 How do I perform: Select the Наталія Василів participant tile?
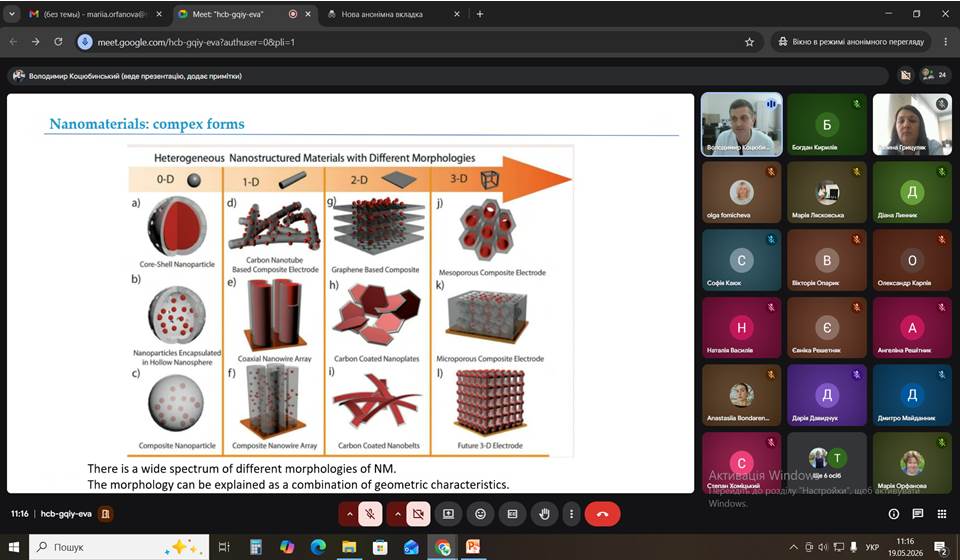tap(741, 327)
